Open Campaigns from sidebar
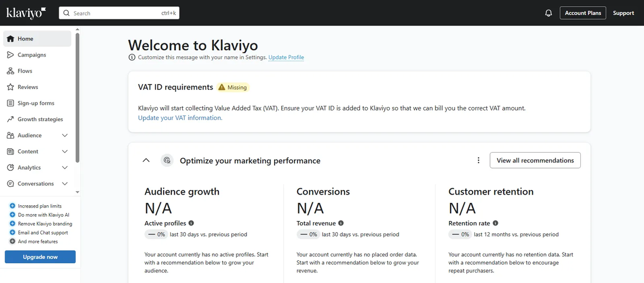The height and width of the screenshot is (283, 644). pos(37,55)
